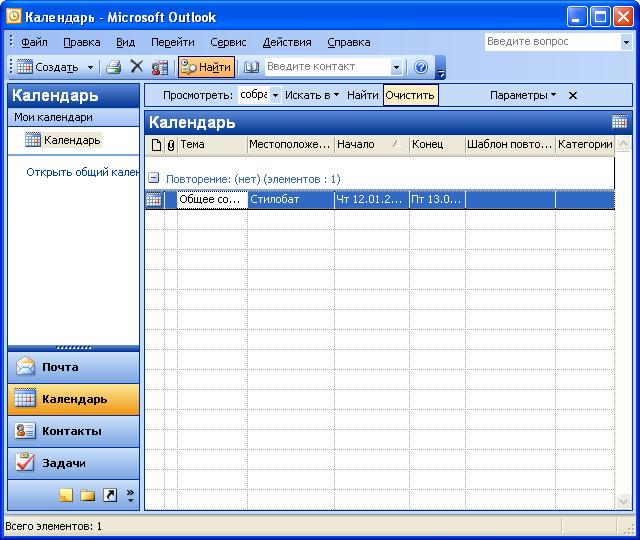Sort by attachment paperclip column header
This screenshot has width=640, height=540.
171,144
